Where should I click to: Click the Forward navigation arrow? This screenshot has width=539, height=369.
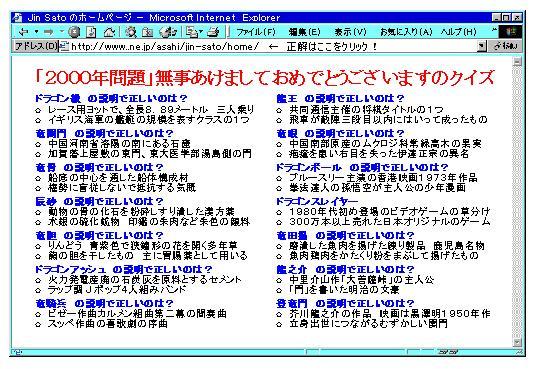point(49,32)
